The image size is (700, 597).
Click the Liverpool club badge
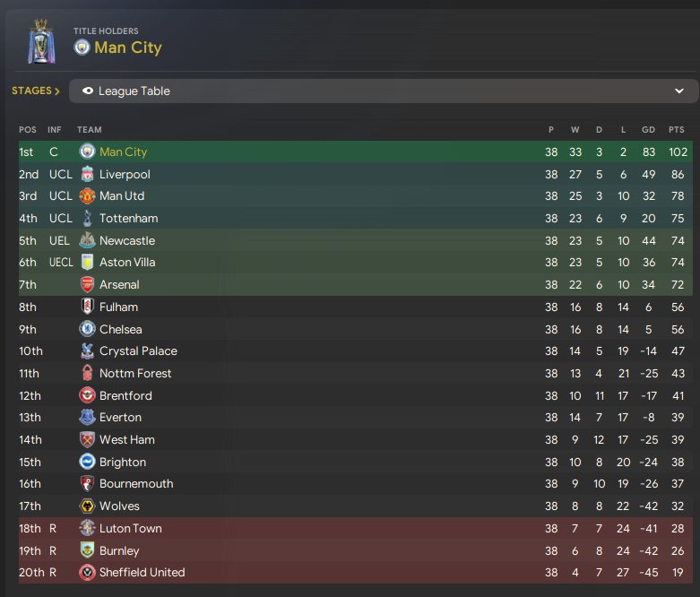[87, 174]
